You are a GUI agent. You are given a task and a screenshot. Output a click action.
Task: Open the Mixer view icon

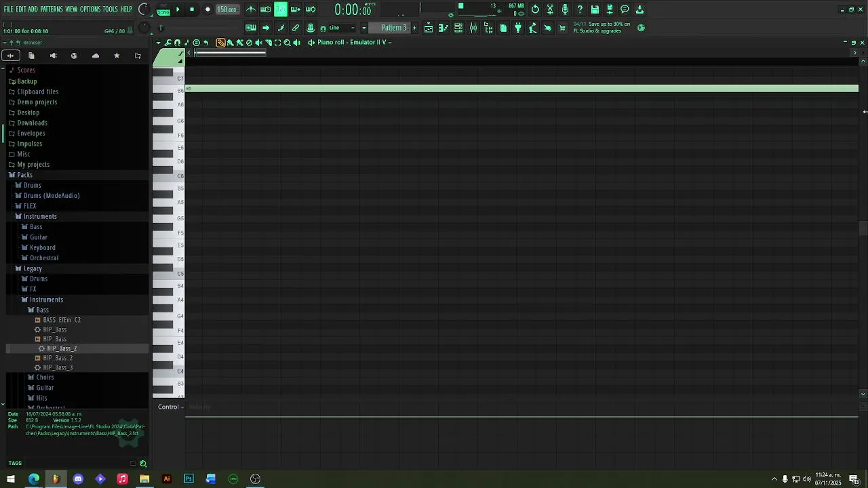[x=473, y=28]
